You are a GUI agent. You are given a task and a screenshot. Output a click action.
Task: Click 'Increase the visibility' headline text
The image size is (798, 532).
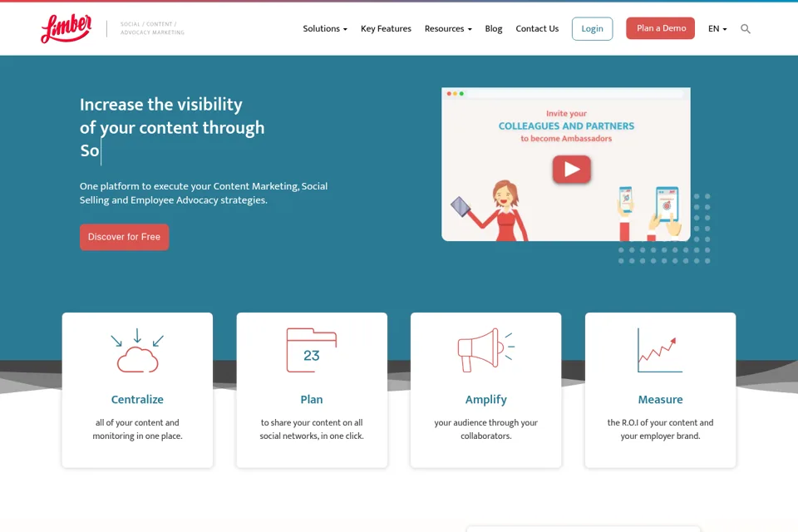[x=160, y=105]
